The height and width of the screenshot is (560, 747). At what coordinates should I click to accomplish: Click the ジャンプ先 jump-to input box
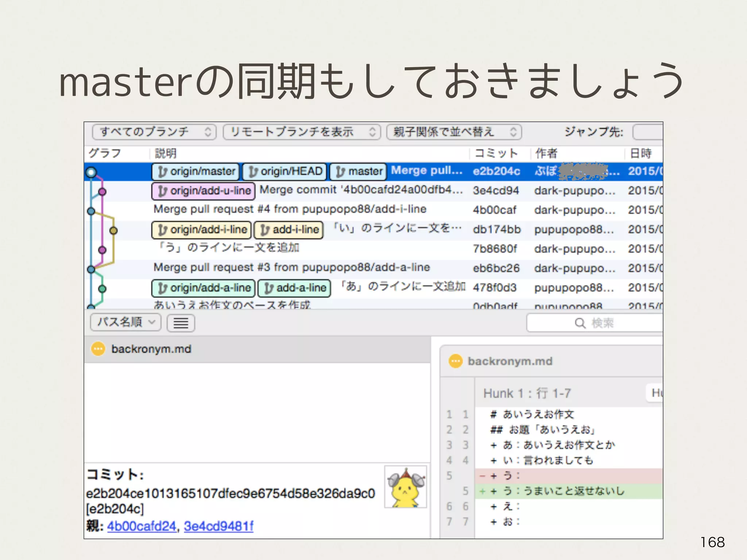tap(648, 132)
